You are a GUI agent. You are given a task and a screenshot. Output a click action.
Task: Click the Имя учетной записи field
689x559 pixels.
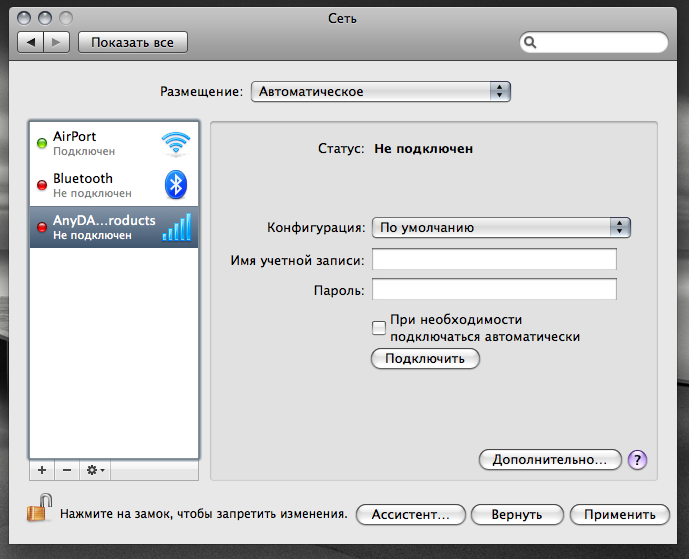494,260
